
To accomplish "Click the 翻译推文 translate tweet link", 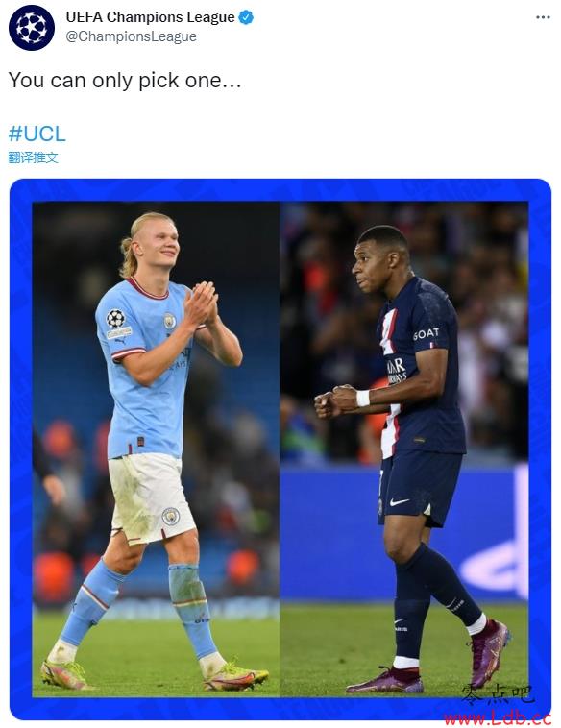I will (33, 158).
